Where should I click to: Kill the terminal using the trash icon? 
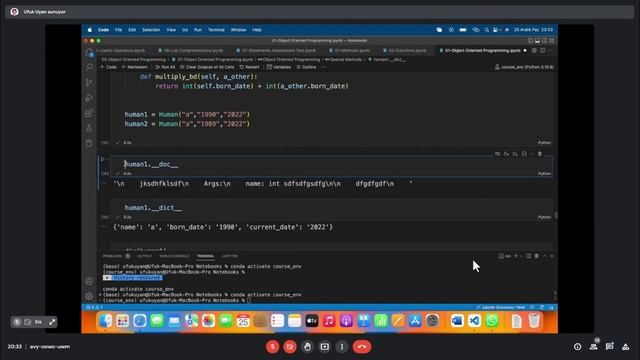point(537,256)
